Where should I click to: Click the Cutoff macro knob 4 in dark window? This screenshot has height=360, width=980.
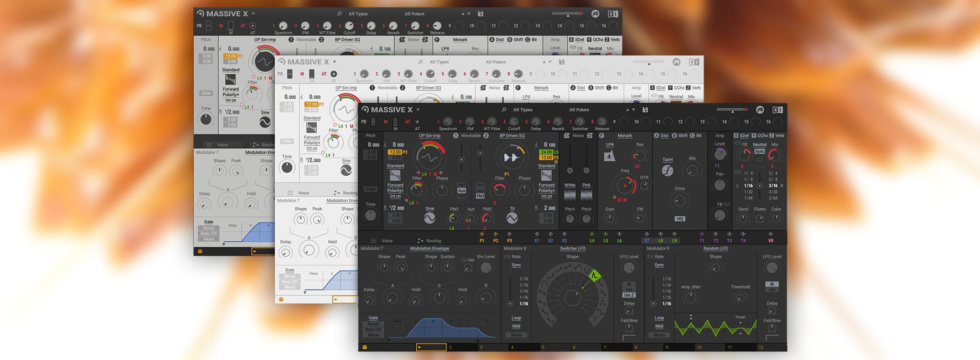pyautogui.click(x=514, y=122)
